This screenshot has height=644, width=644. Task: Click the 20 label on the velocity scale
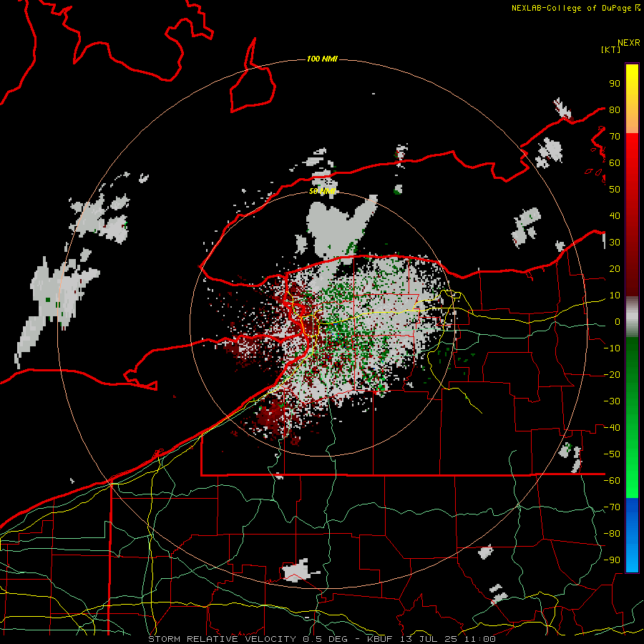615,268
